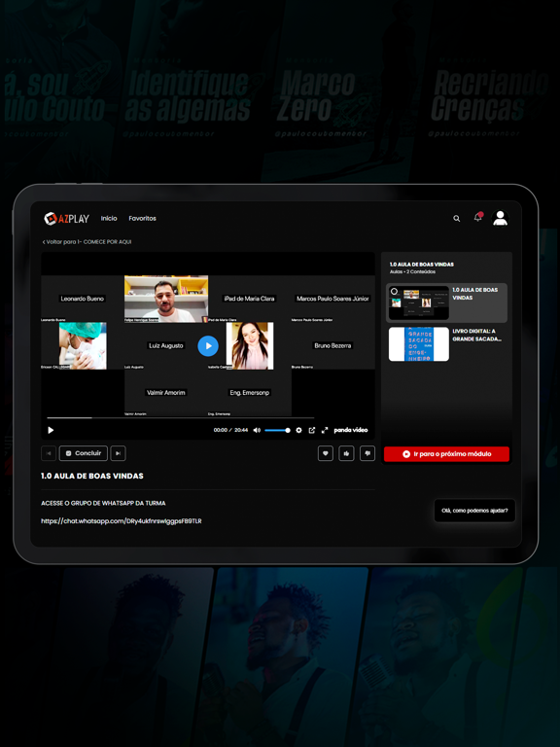Viewport: 560px width, 747px height.
Task: Skip to the next lesson button
Action: [118, 453]
